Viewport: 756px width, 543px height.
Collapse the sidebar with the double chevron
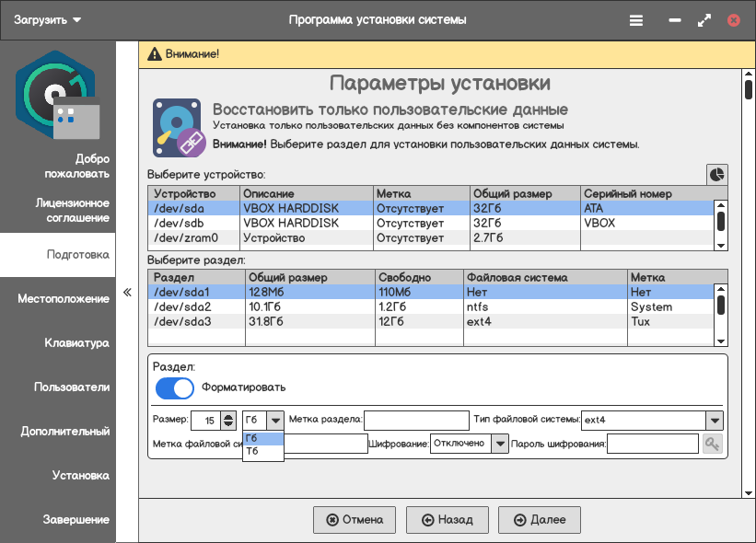pyautogui.click(x=127, y=294)
